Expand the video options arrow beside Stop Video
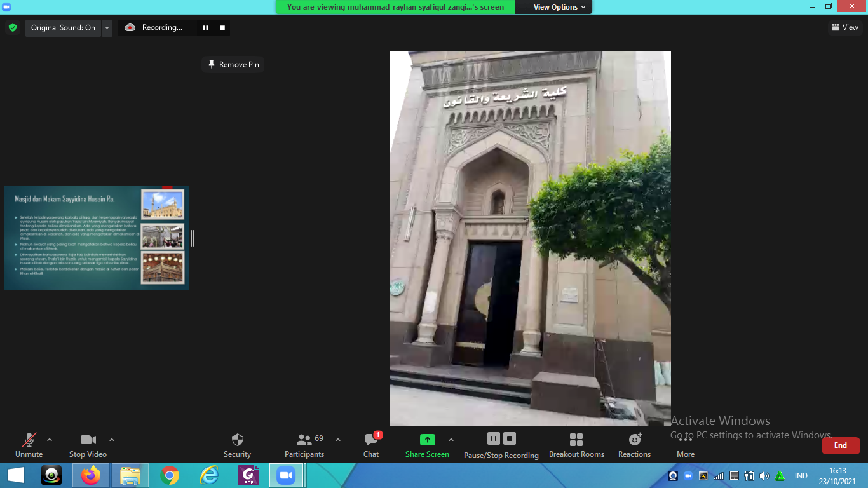The image size is (868, 488). (112, 440)
